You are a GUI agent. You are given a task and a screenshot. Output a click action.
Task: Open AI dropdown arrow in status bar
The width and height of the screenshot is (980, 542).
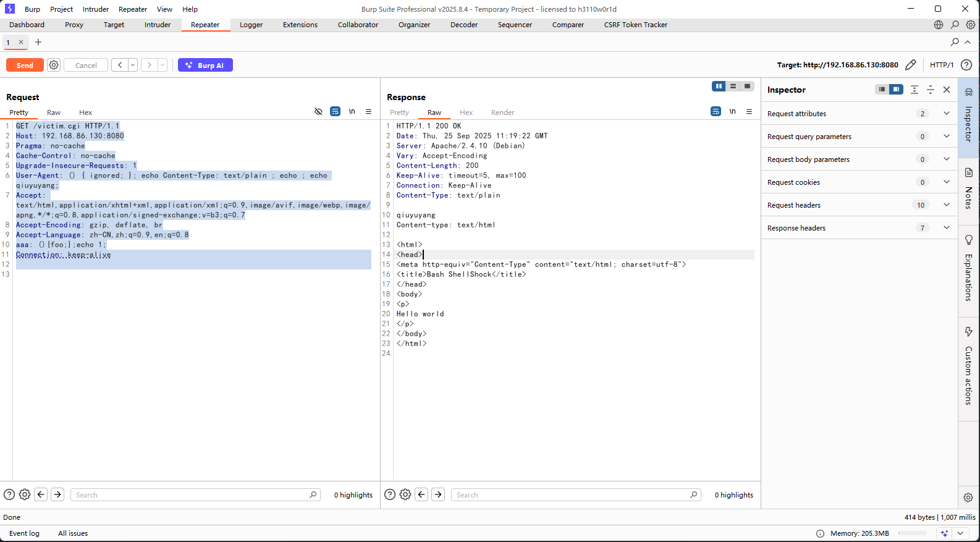[960, 533]
